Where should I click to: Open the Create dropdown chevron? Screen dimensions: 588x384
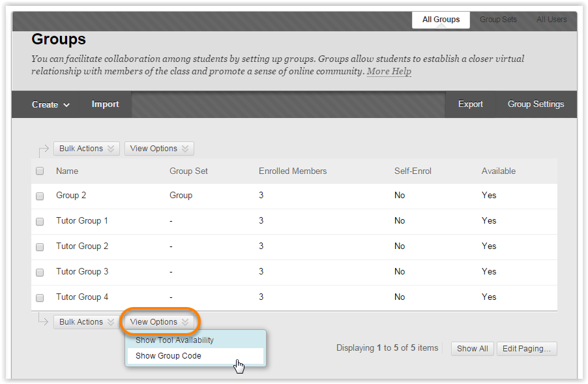pyautogui.click(x=66, y=105)
